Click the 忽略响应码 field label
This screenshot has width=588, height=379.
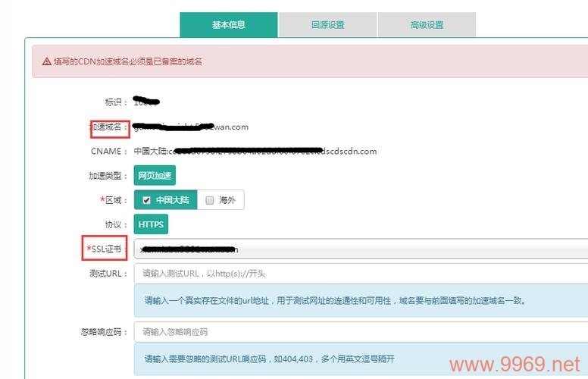click(104, 332)
